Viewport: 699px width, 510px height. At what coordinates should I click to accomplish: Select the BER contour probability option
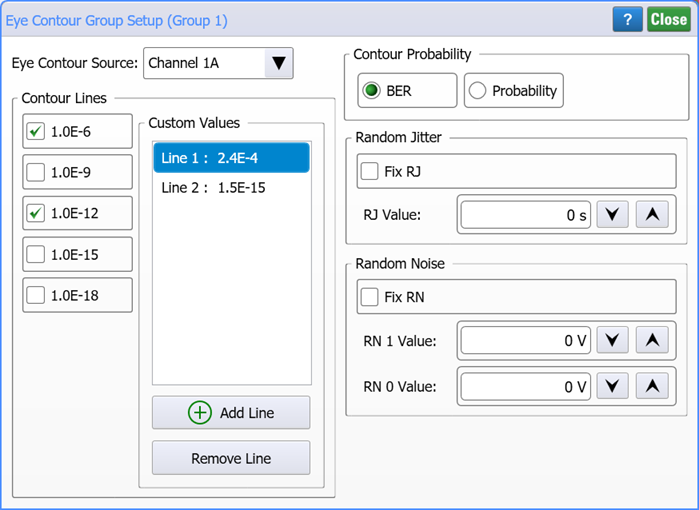[407, 90]
